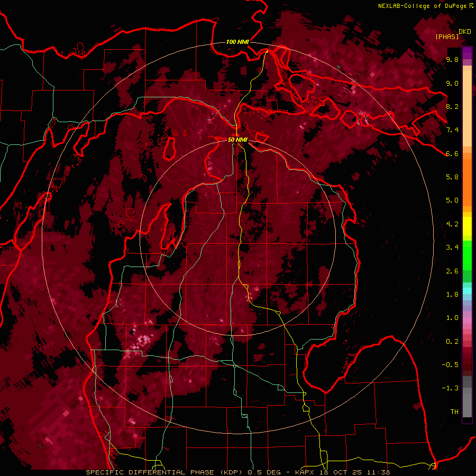Click the SPECIFIC DIFFERENTIAL PHASE (KDP) caption
The height and width of the screenshot is (476, 476).
point(164,472)
